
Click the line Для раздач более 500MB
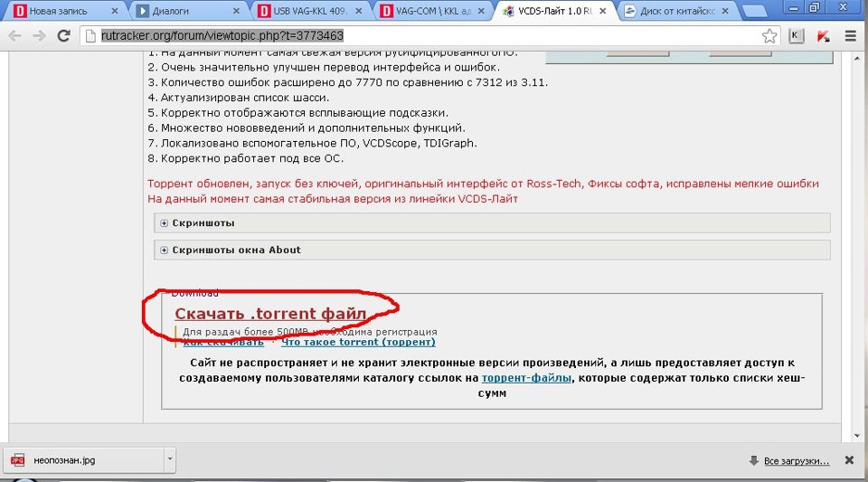point(310,332)
